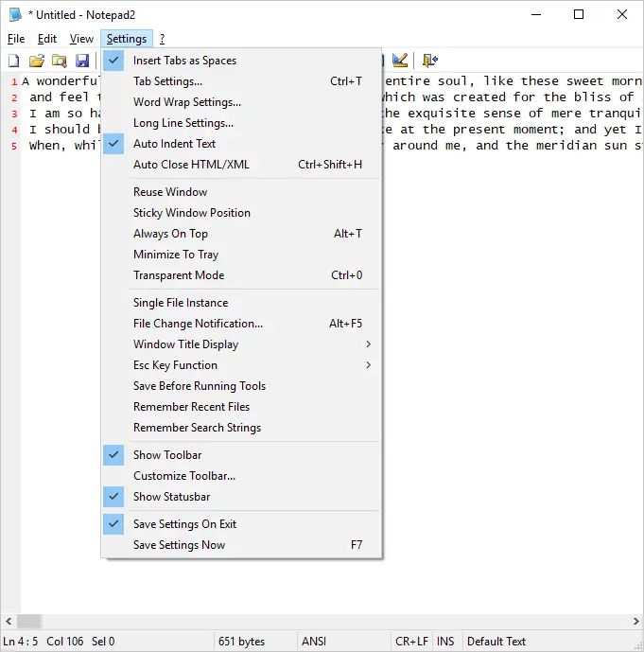644x652 pixels.
Task: Open the ? help menu
Action: point(162,39)
